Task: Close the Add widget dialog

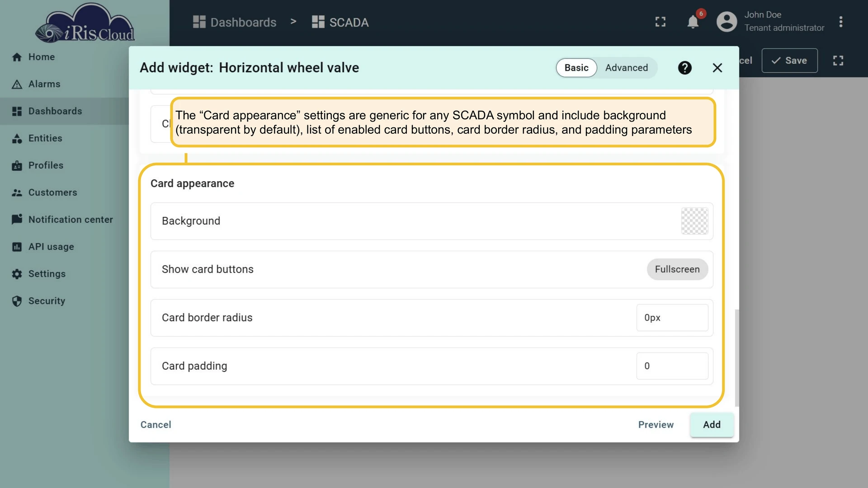Action: coord(717,68)
